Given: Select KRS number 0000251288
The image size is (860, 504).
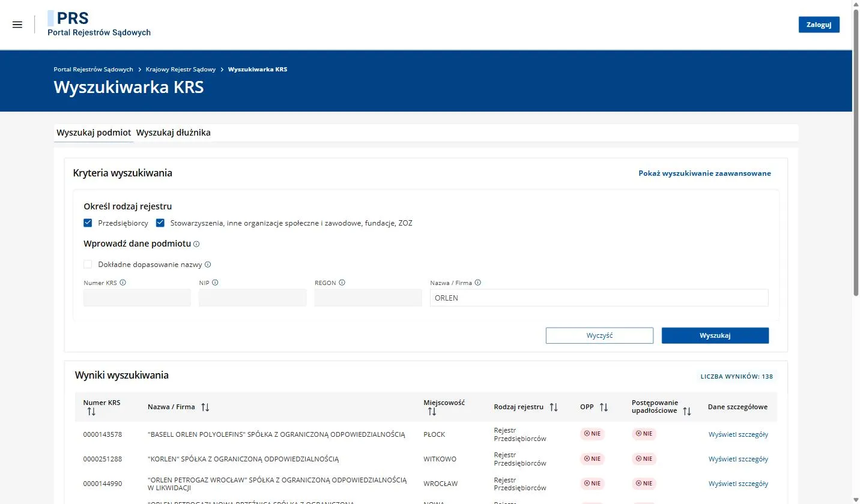Looking at the screenshot, I should 103,459.
